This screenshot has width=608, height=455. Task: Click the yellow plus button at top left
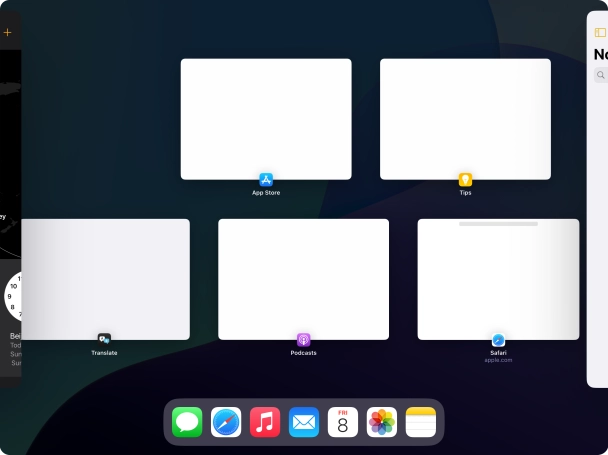tap(7, 33)
